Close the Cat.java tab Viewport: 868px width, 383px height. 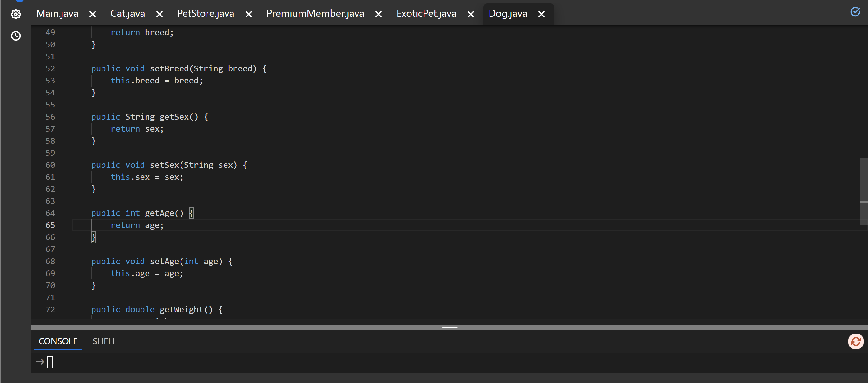pos(160,14)
